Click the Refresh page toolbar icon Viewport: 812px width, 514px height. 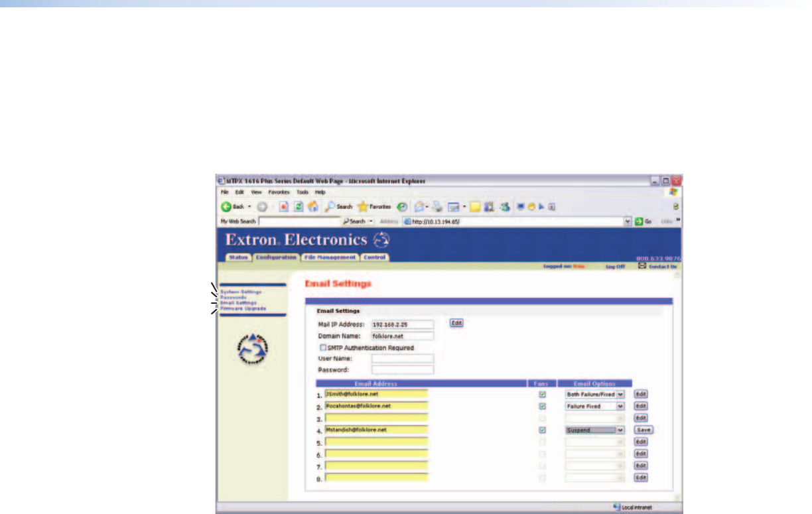pos(299,206)
